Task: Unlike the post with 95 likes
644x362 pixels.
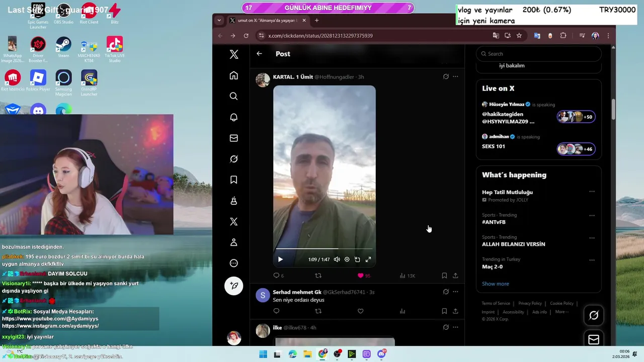Action: click(360, 276)
